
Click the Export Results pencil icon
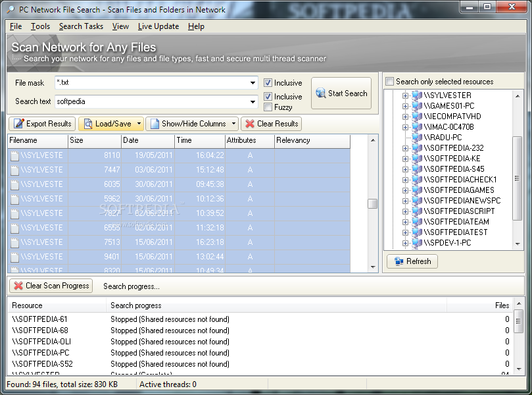[19, 124]
